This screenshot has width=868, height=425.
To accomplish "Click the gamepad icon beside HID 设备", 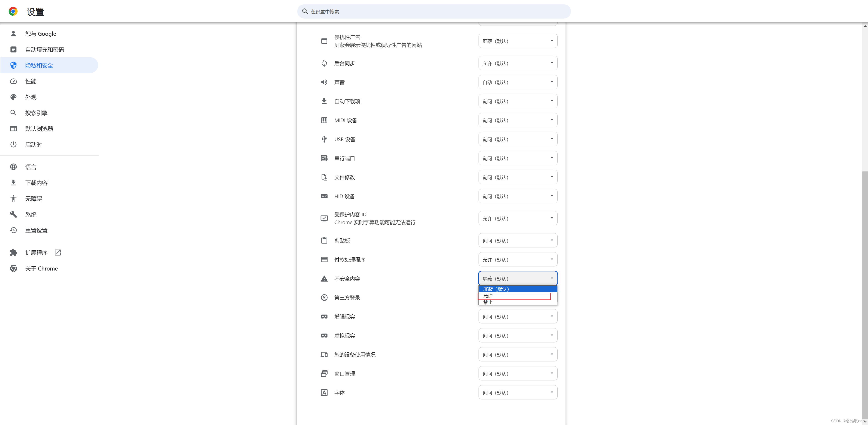I will (x=324, y=196).
